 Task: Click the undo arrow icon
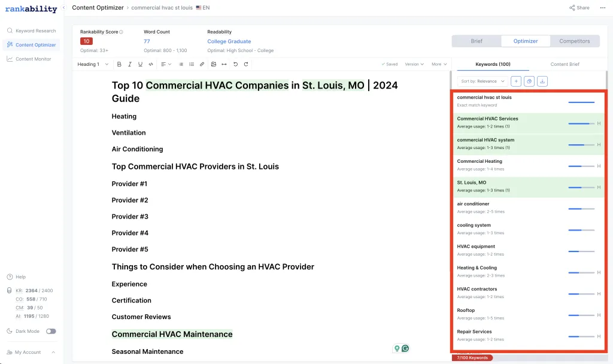pyautogui.click(x=235, y=64)
